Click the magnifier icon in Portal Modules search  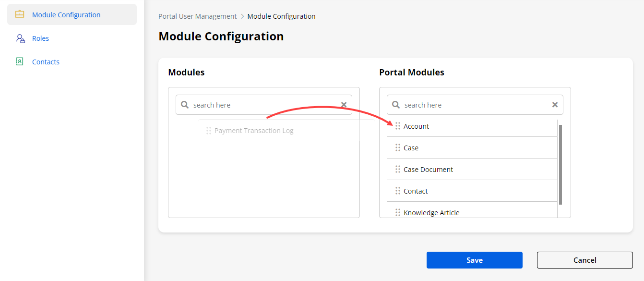point(396,105)
